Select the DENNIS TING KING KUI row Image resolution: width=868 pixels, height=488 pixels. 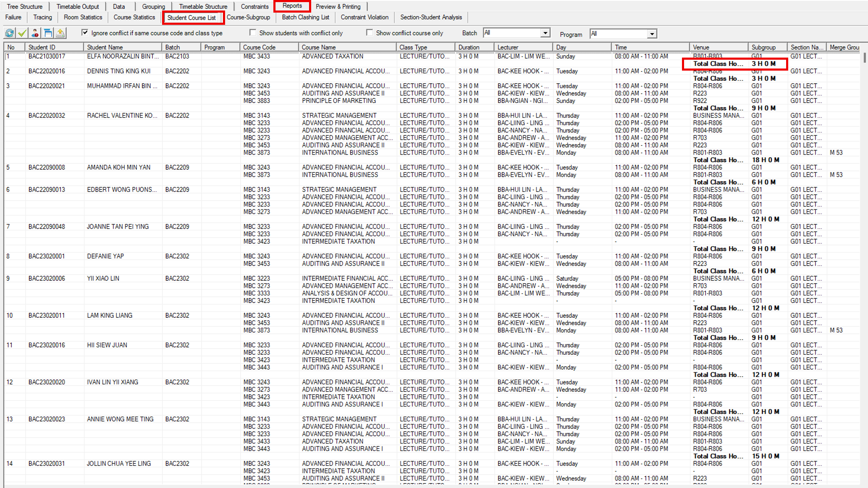432,71
